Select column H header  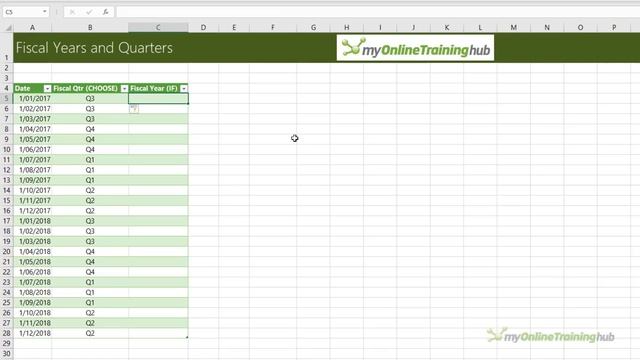[x=347, y=27]
